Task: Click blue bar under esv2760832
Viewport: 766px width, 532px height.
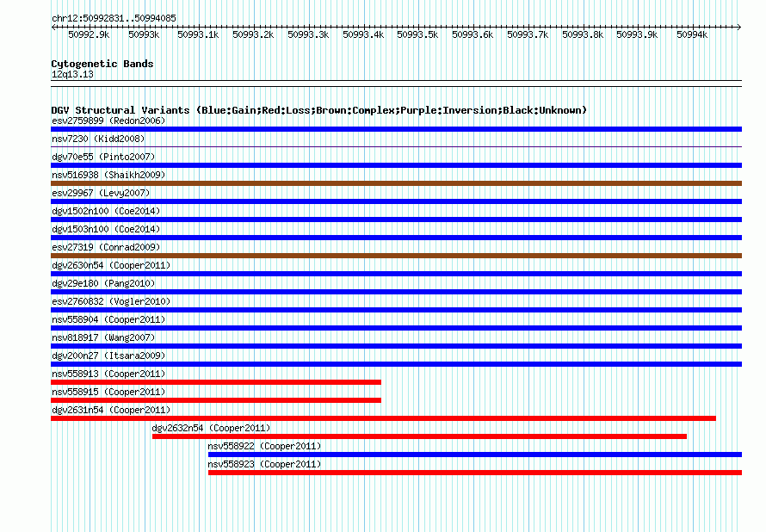Action: pyautogui.click(x=396, y=310)
